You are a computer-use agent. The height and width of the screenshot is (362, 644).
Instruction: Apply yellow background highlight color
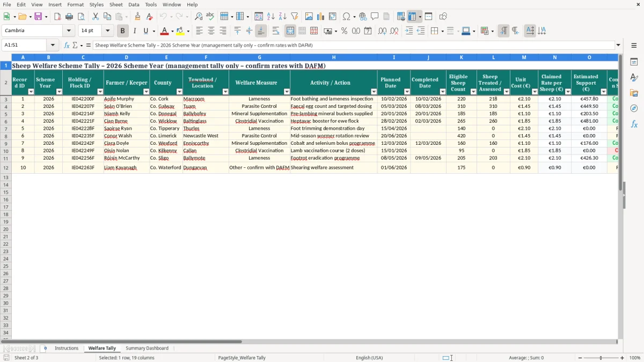click(180, 31)
